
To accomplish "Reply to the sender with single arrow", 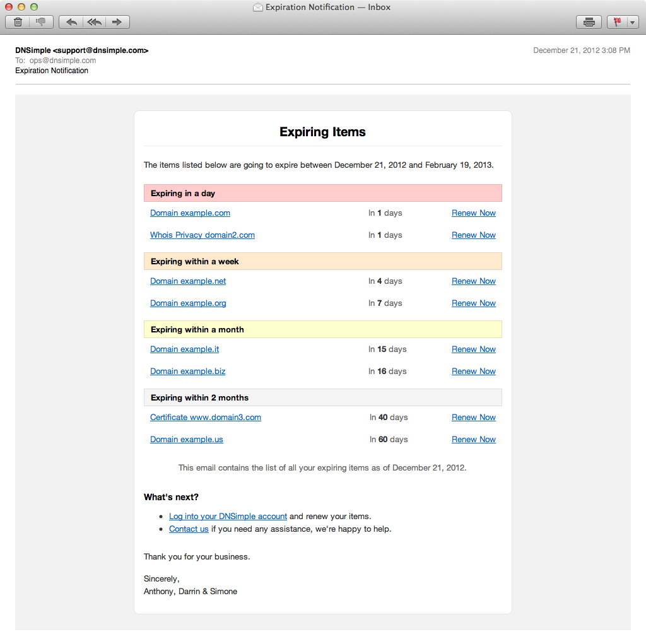I will pos(71,22).
